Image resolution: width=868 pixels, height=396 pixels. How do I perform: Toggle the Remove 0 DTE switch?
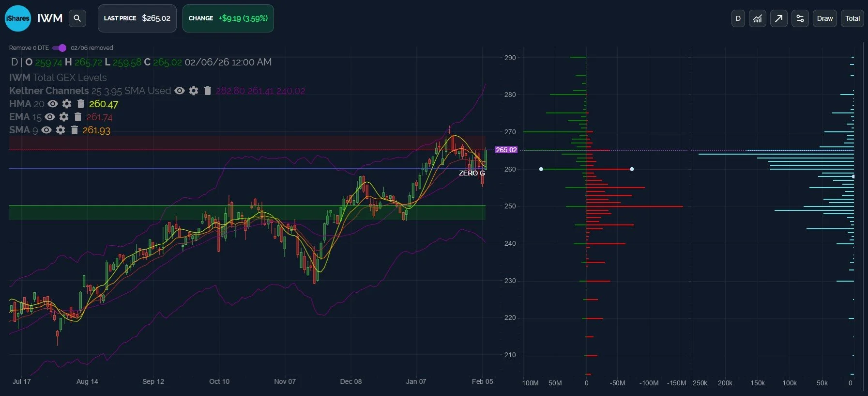(59, 48)
